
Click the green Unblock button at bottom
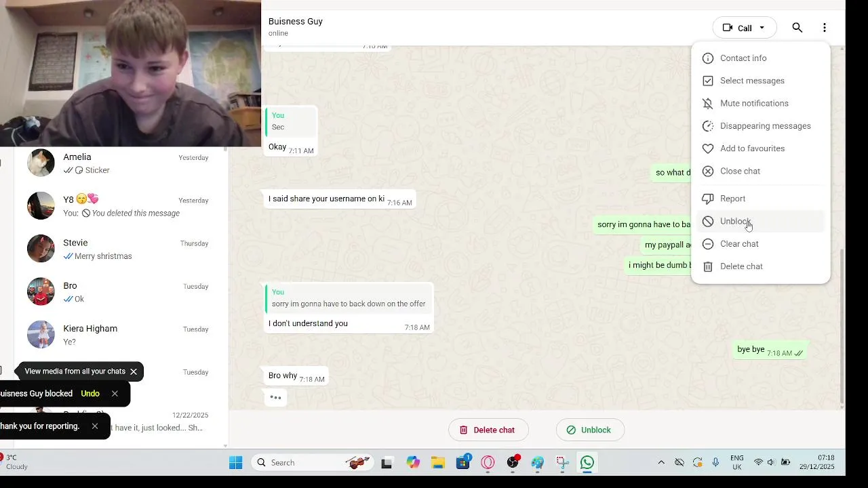pos(590,430)
